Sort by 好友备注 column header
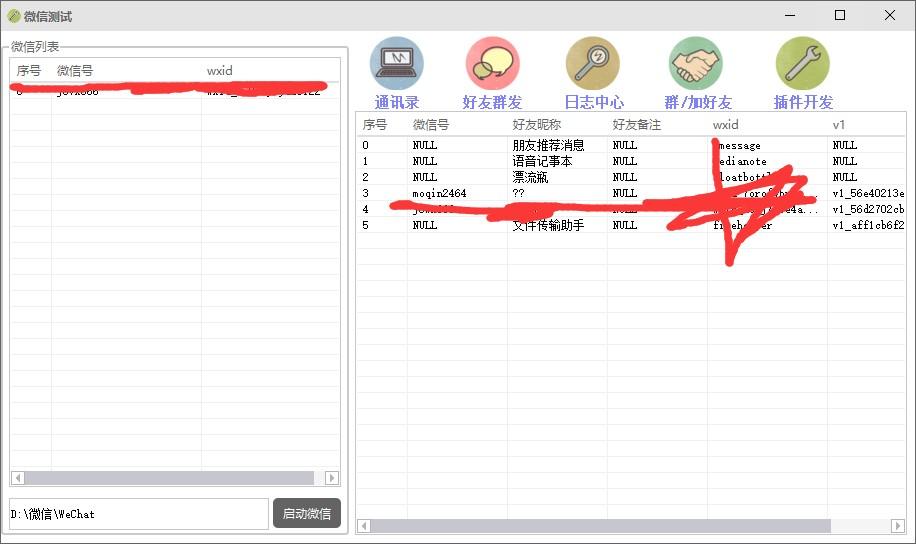916x544 pixels. pos(637,124)
